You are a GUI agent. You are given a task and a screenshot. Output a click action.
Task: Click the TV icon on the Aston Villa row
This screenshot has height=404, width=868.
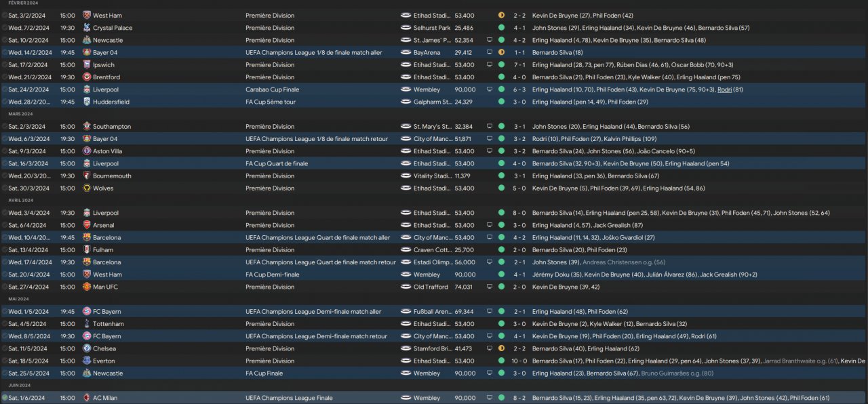(490, 151)
